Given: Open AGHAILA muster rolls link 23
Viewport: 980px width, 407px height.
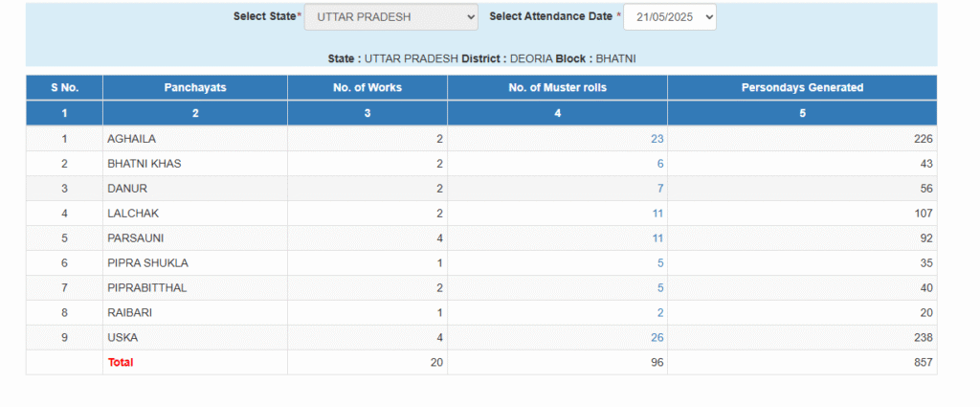Looking at the screenshot, I should click(657, 139).
